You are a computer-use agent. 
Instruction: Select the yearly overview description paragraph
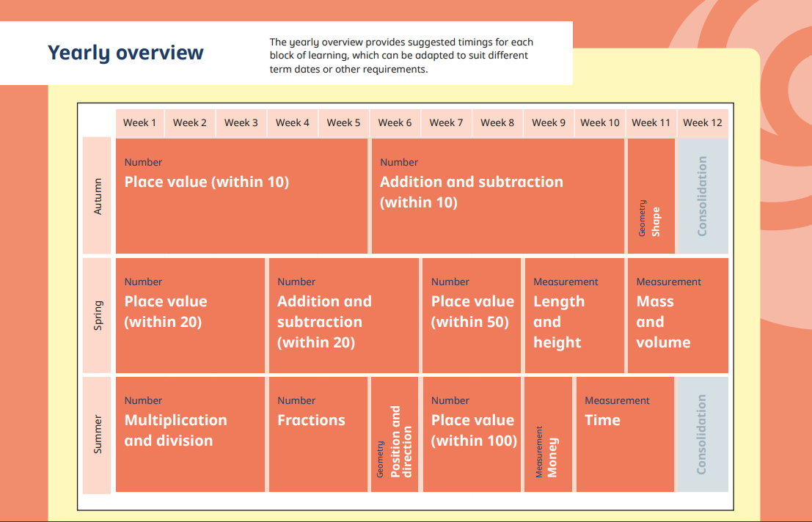click(x=401, y=56)
